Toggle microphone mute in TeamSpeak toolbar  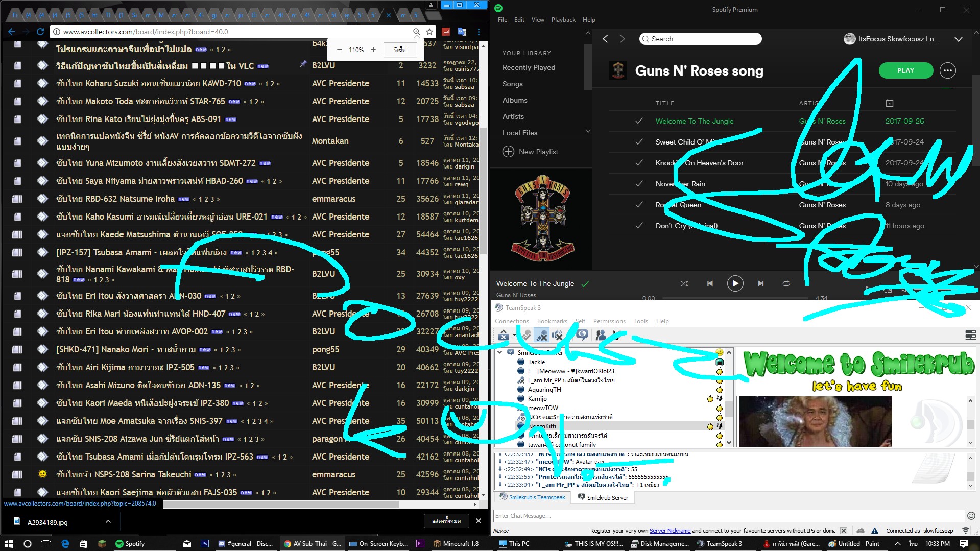click(x=542, y=335)
